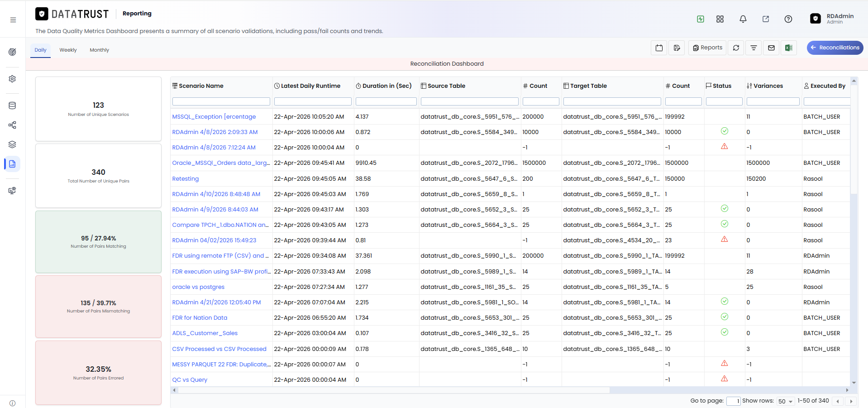Sort by the Status column header
Screen dimensions: 868x408
coord(722,86)
